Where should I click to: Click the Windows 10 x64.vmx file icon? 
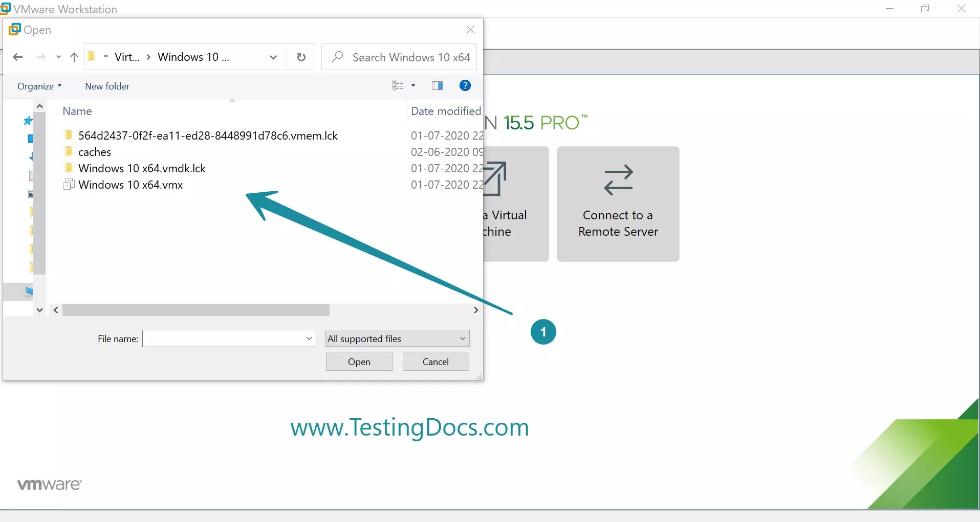tap(69, 185)
